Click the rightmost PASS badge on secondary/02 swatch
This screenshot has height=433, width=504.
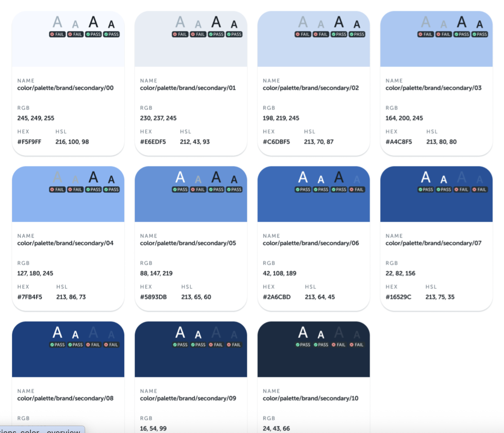point(357,34)
